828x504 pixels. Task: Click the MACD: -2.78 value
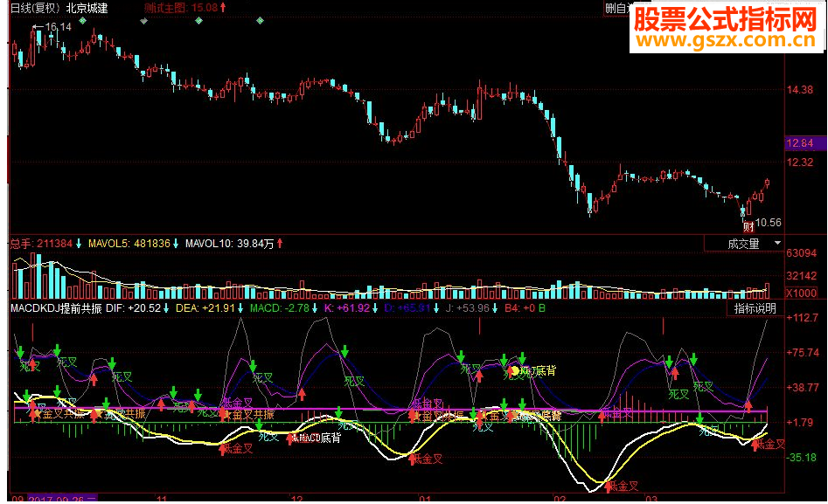pos(280,307)
